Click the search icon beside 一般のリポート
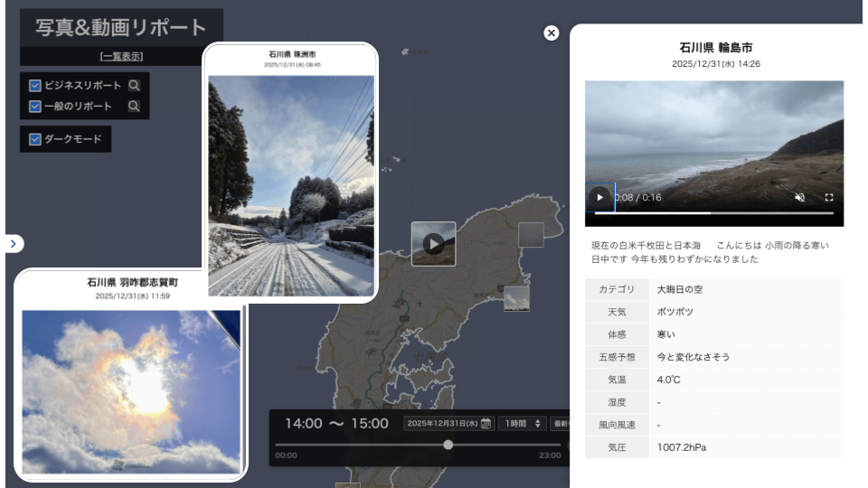This screenshot has width=868, height=488. click(x=134, y=107)
